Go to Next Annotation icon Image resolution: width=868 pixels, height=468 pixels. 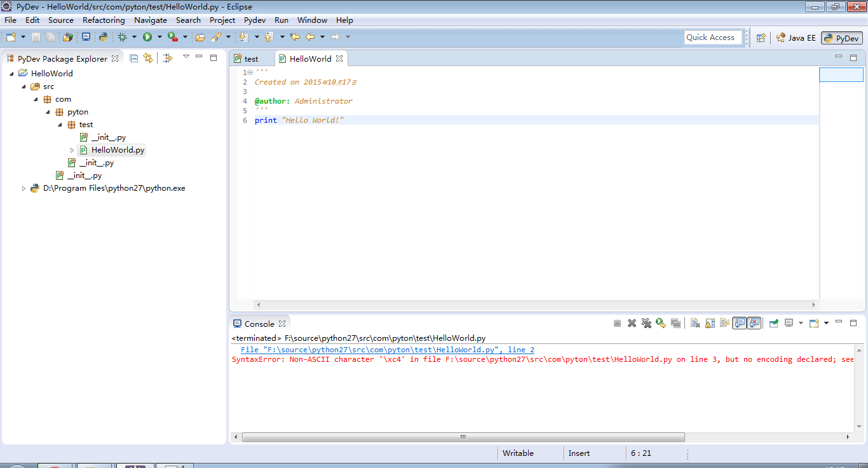(243, 37)
